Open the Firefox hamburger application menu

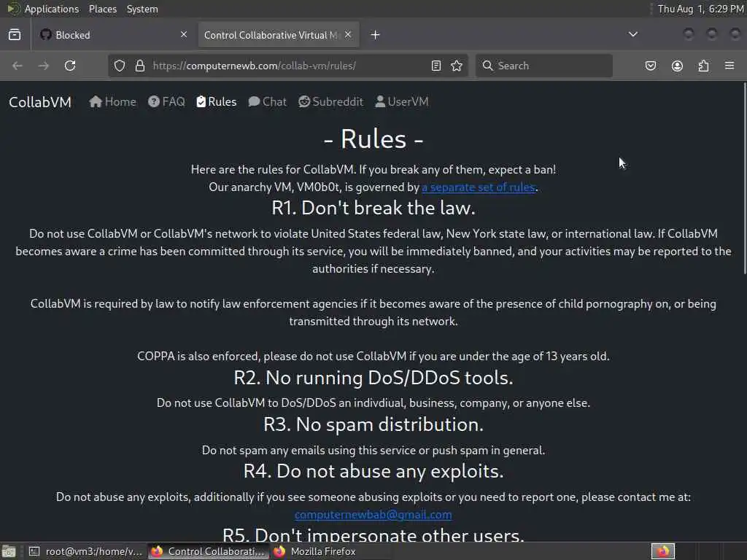click(729, 66)
